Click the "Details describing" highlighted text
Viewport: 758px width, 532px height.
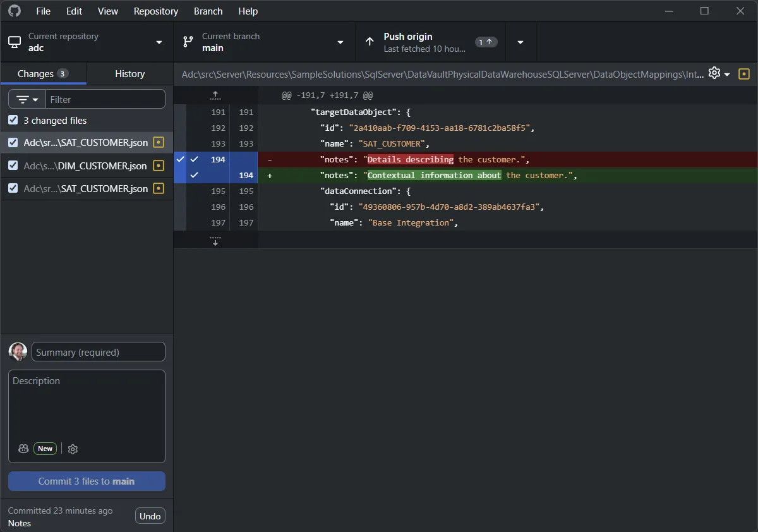point(410,159)
